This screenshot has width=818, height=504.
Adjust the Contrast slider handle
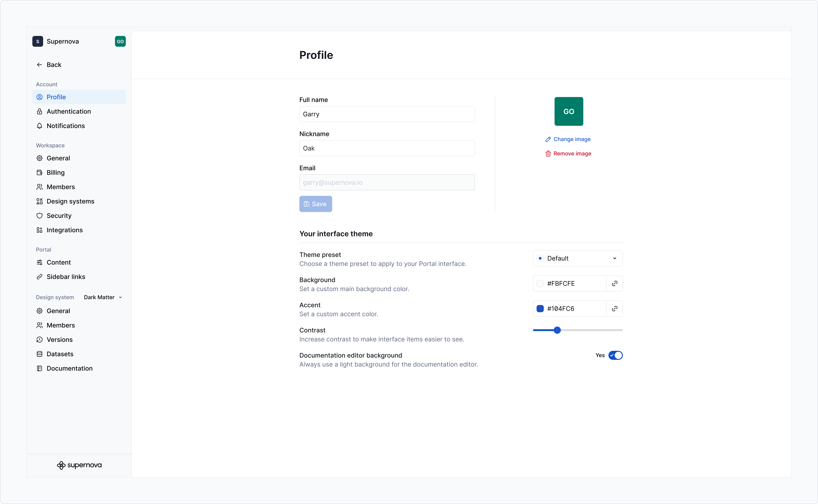557,330
